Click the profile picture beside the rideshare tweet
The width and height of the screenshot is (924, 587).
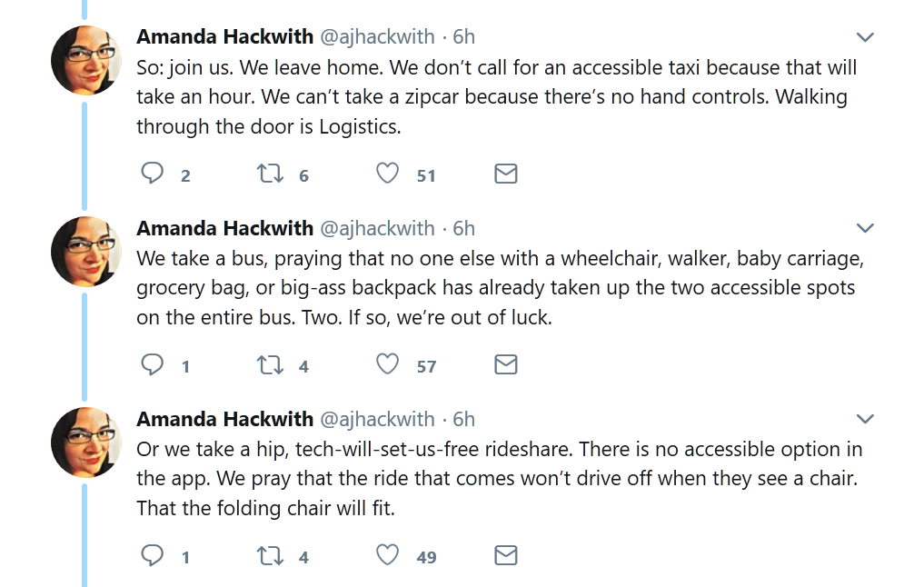[86, 443]
